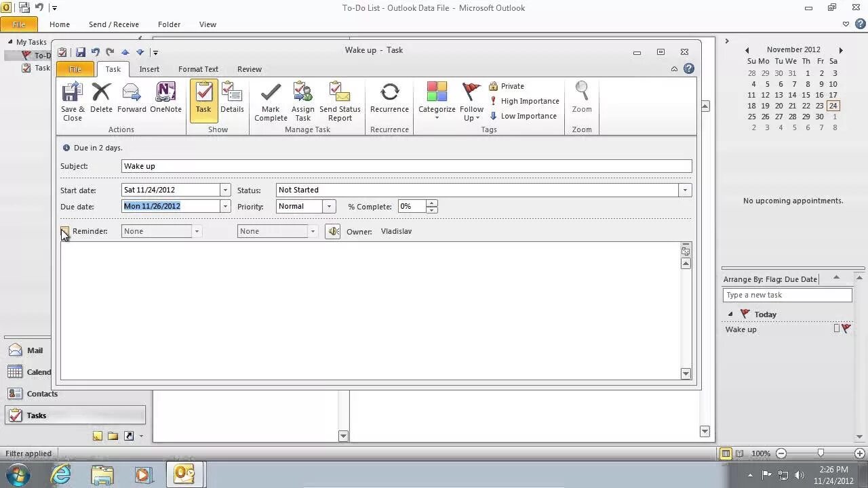868x488 pixels.
Task: Show the Task view in the ribbon
Action: tap(203, 101)
